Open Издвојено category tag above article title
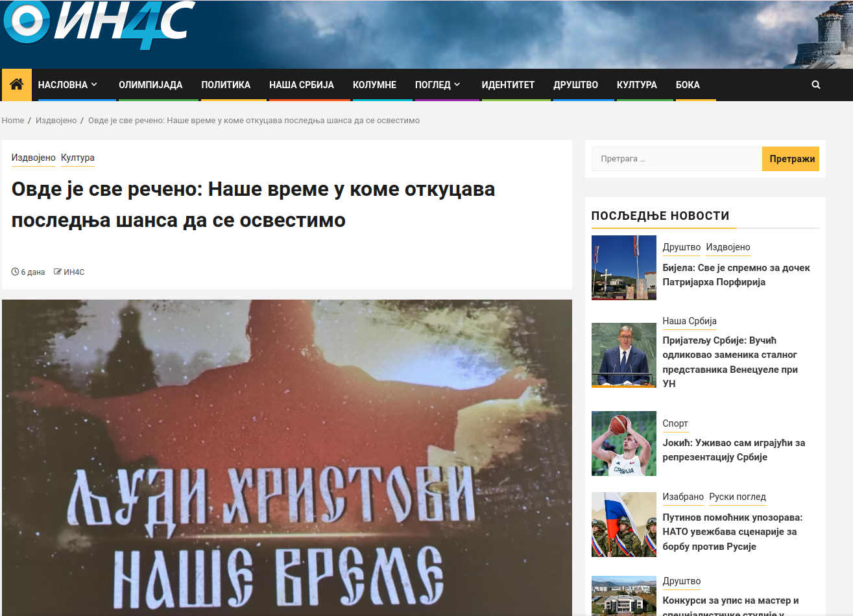853x616 pixels. 34,158
